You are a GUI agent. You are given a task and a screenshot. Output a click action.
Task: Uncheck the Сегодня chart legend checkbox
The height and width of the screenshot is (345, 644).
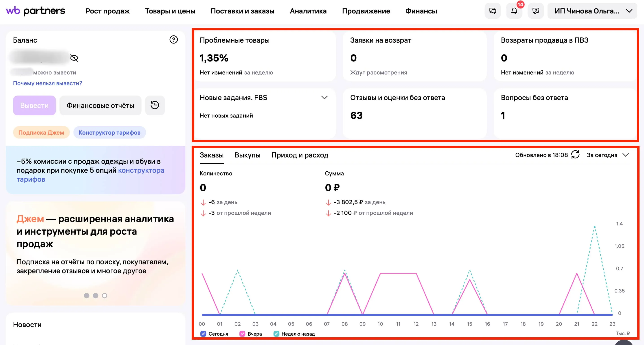(203, 334)
